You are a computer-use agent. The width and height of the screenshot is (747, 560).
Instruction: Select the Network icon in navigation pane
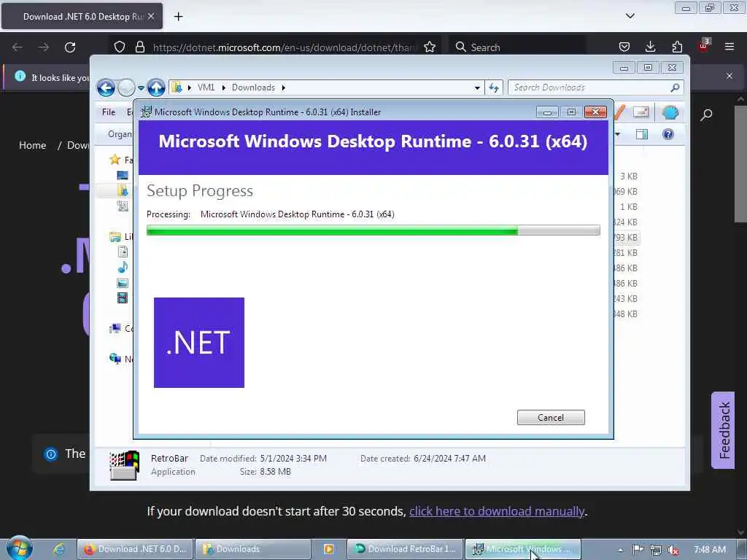coord(115,358)
